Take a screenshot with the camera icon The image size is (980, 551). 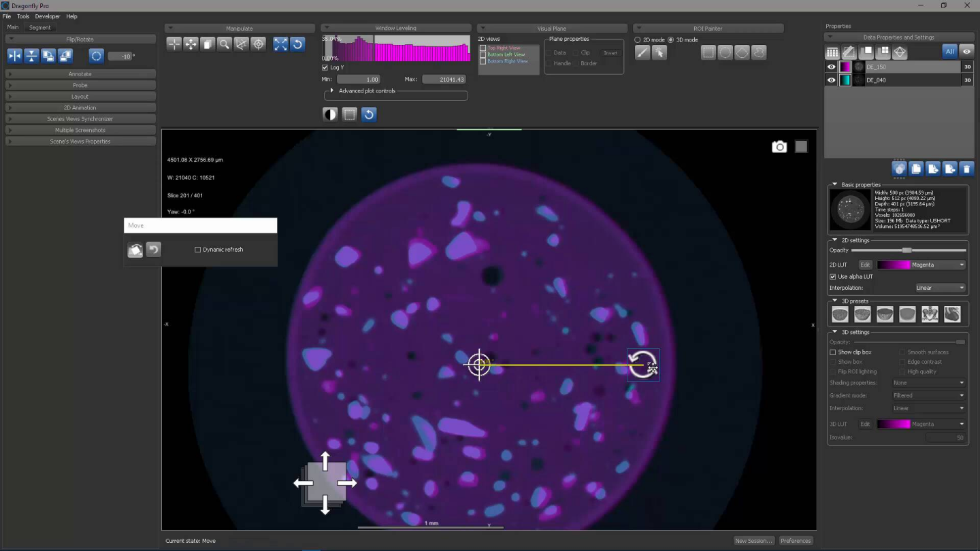[779, 147]
